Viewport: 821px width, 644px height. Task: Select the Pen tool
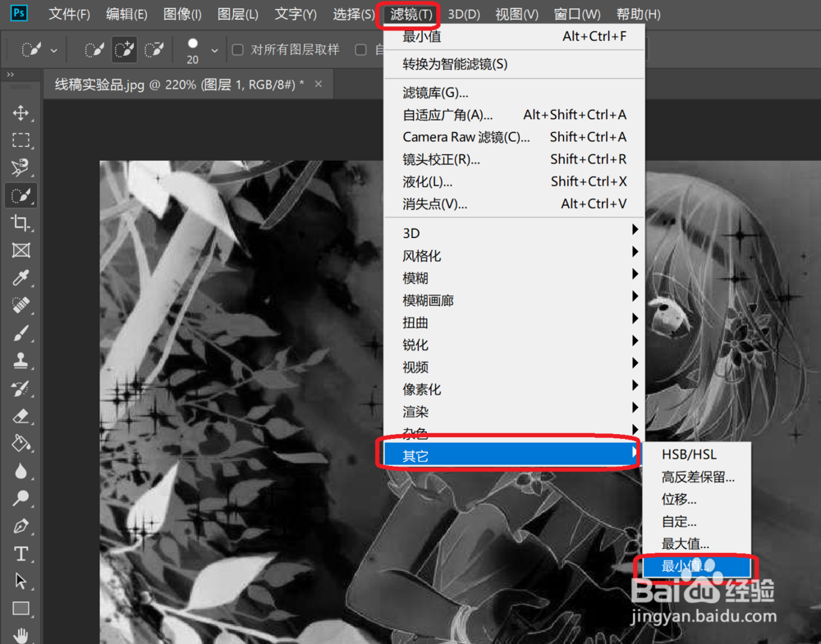tap(21, 526)
